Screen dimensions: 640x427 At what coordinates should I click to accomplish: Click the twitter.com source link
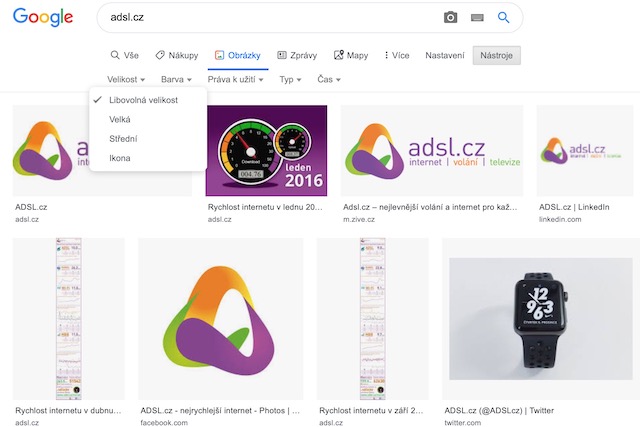point(462,423)
